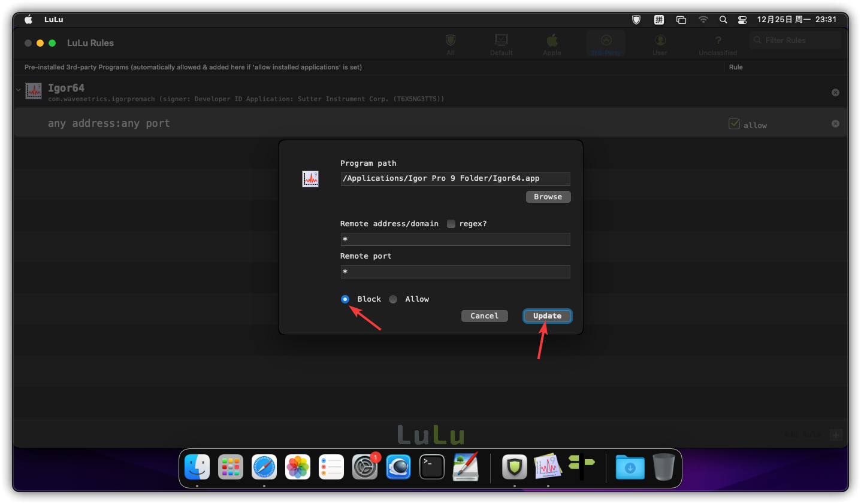
Task: Show the User rules tab
Action: (660, 44)
